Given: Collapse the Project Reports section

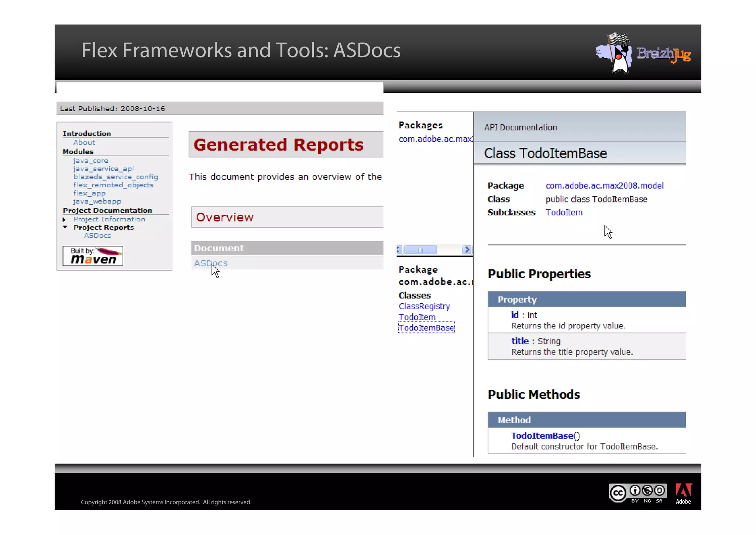Looking at the screenshot, I should tap(65, 227).
